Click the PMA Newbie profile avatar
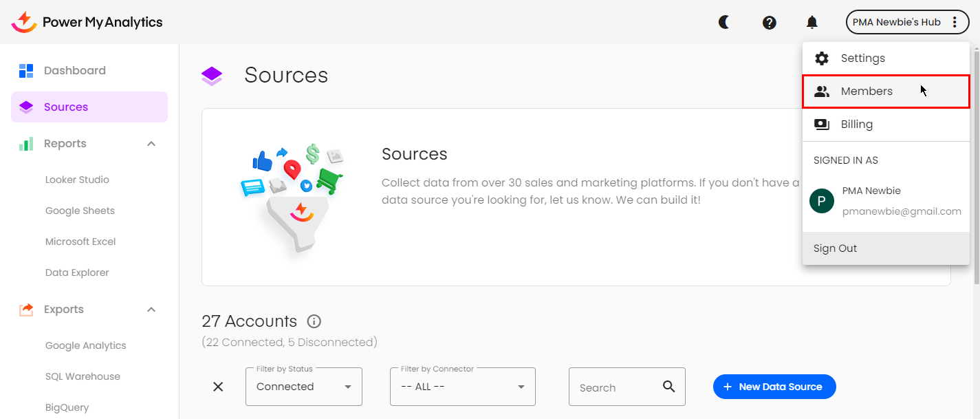The width and height of the screenshot is (980, 419). (x=822, y=201)
